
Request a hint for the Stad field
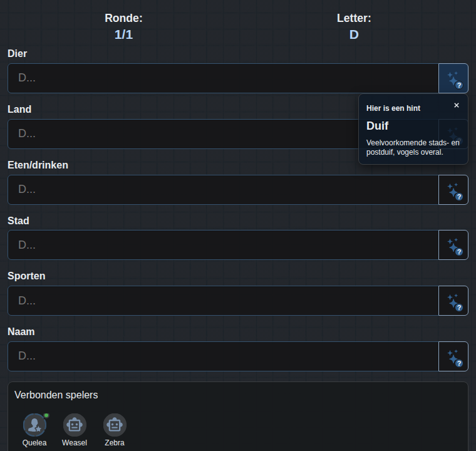[x=453, y=245]
